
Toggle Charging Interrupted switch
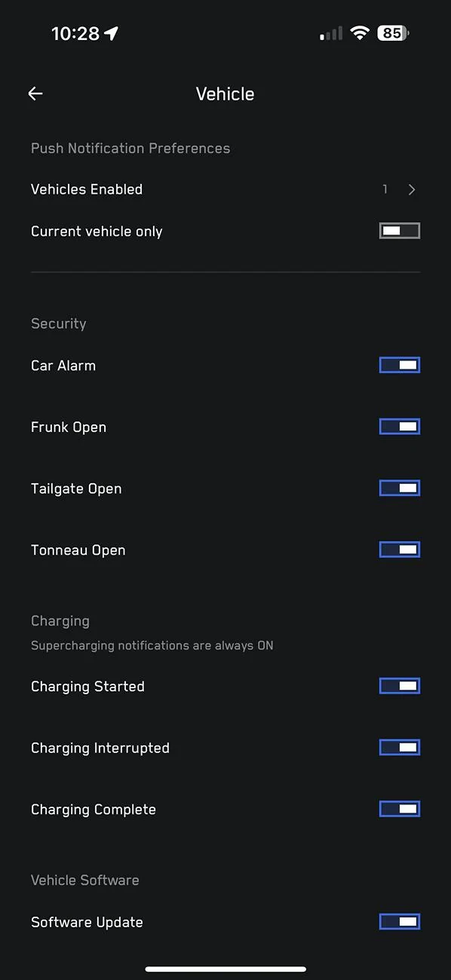coord(400,748)
